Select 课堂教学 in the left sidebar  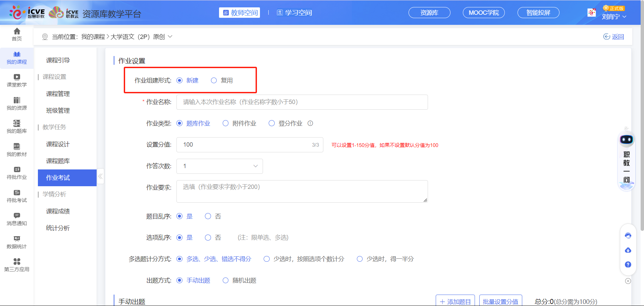pyautogui.click(x=16, y=80)
